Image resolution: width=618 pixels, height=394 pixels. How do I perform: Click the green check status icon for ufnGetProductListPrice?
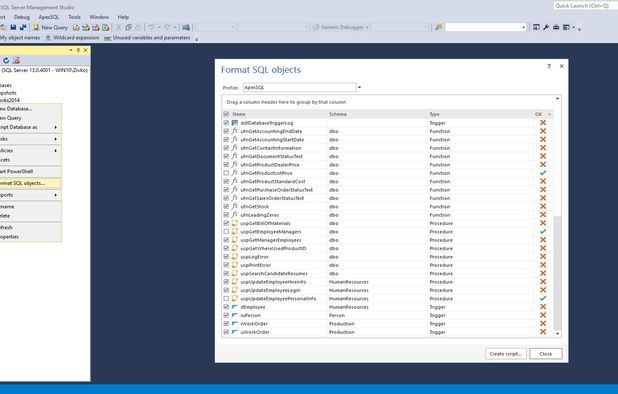point(543,173)
